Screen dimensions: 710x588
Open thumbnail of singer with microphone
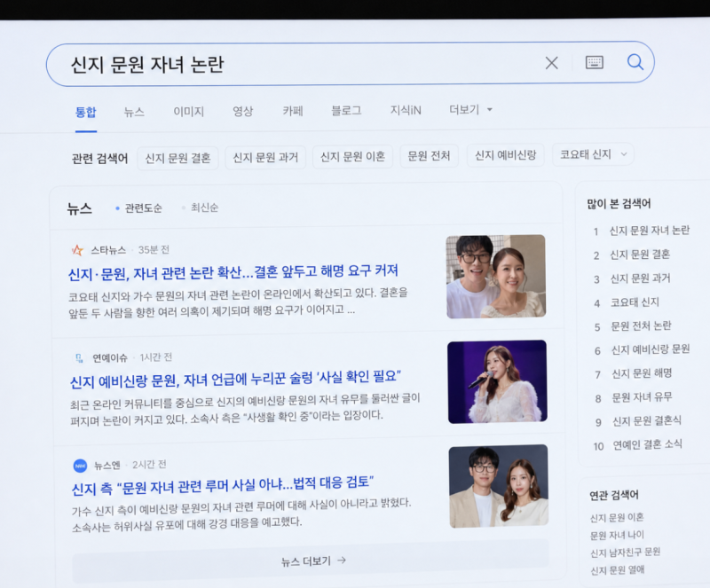497,381
